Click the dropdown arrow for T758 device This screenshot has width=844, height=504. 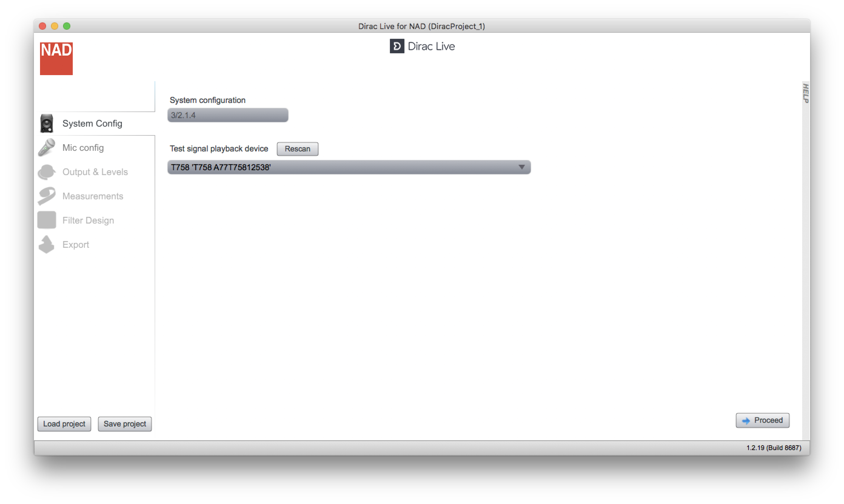pos(521,167)
